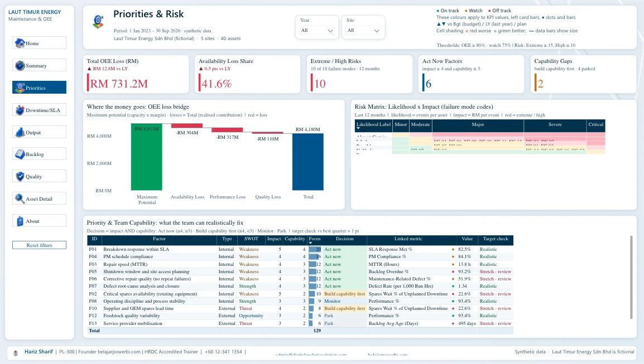Go to the Backlog page
This screenshot has width=644, height=364.
[x=39, y=154]
